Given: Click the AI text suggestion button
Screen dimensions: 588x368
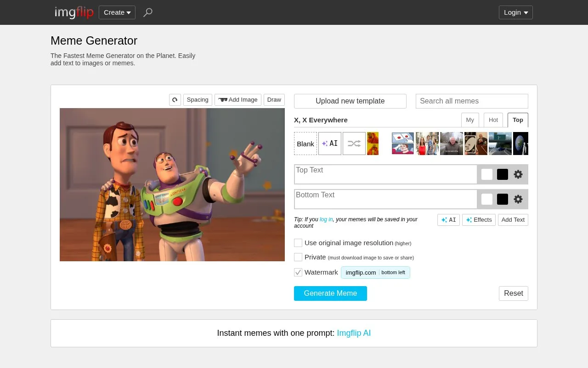Looking at the screenshot, I should [x=448, y=220].
